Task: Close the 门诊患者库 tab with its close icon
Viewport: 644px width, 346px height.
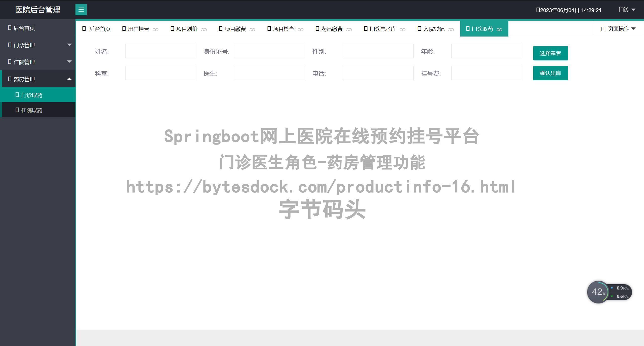Action: (x=403, y=29)
